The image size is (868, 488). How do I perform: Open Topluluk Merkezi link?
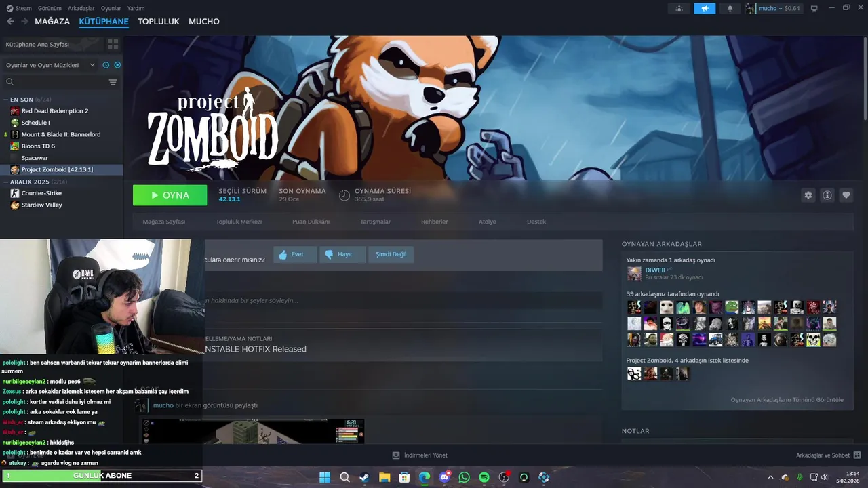click(239, 222)
